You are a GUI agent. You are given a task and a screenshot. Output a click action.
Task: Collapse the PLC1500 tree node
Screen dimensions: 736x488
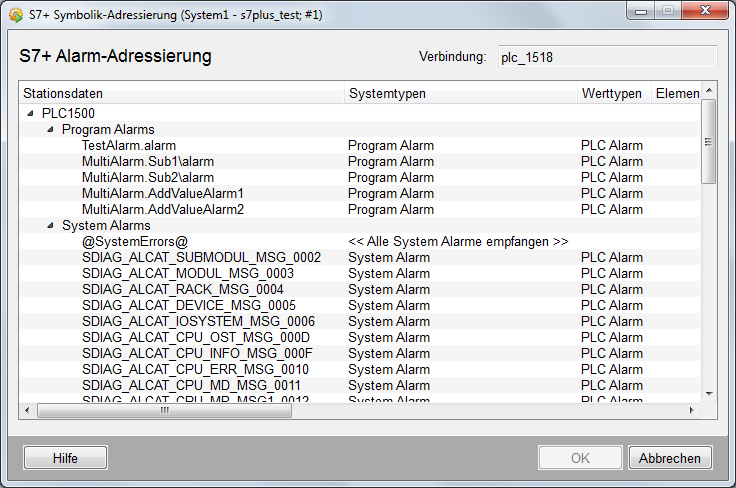(x=31, y=113)
